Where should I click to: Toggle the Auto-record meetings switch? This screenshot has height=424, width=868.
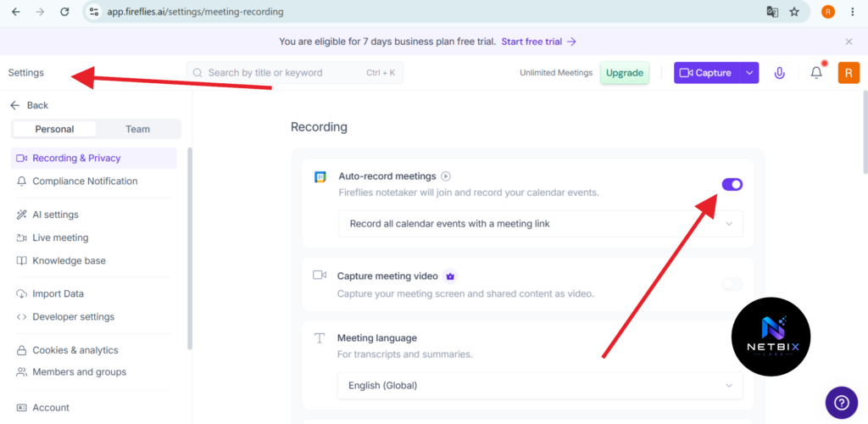tap(732, 184)
